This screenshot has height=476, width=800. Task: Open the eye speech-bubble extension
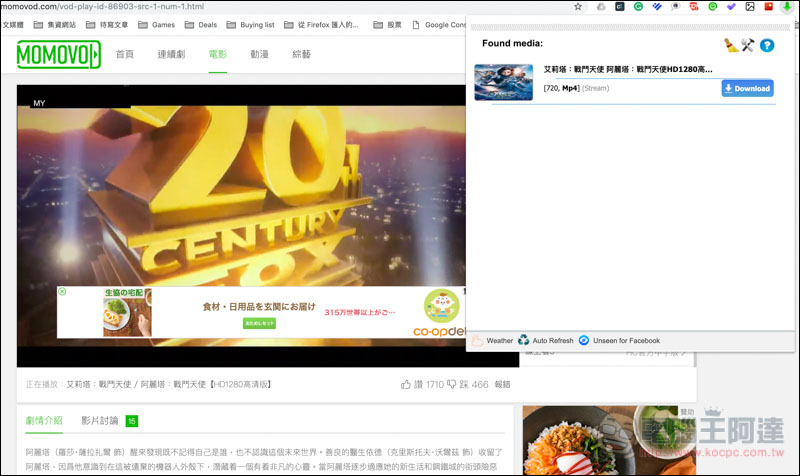click(x=675, y=7)
